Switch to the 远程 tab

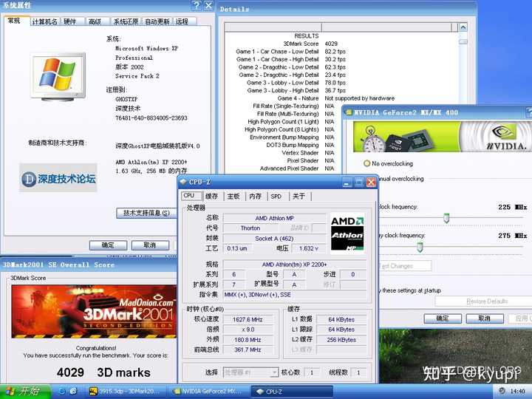click(183, 21)
